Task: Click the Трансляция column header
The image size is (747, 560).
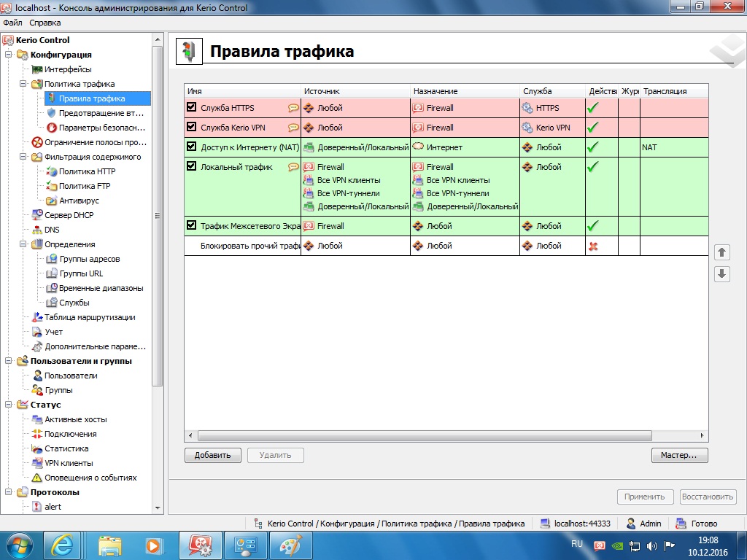Action: (674, 91)
